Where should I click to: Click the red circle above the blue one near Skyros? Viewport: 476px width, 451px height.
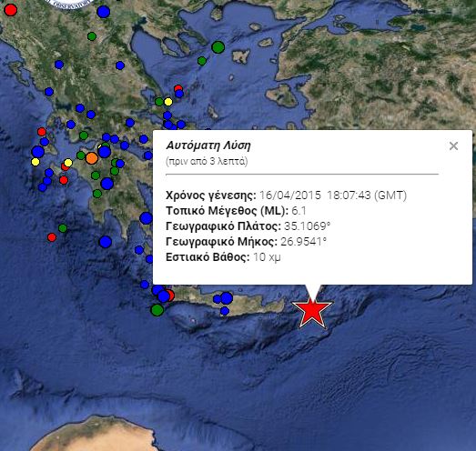(178, 88)
